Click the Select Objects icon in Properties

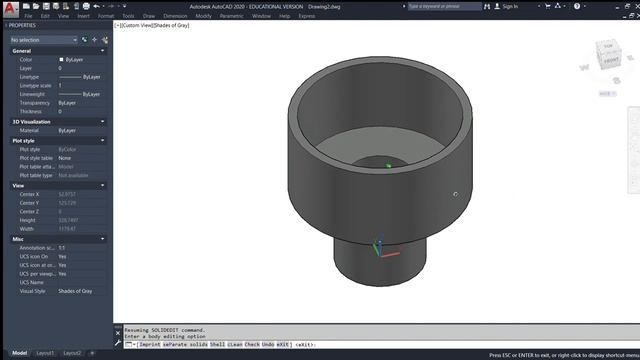(x=95, y=40)
